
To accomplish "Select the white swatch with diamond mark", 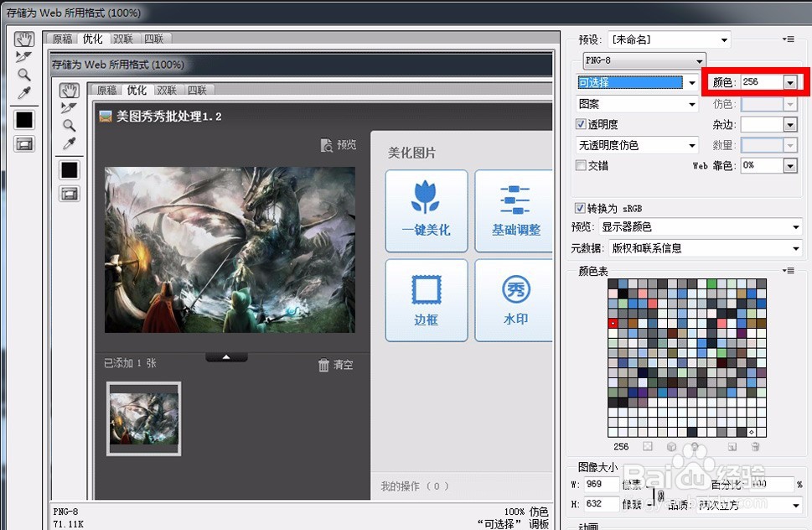I will coord(752,432).
